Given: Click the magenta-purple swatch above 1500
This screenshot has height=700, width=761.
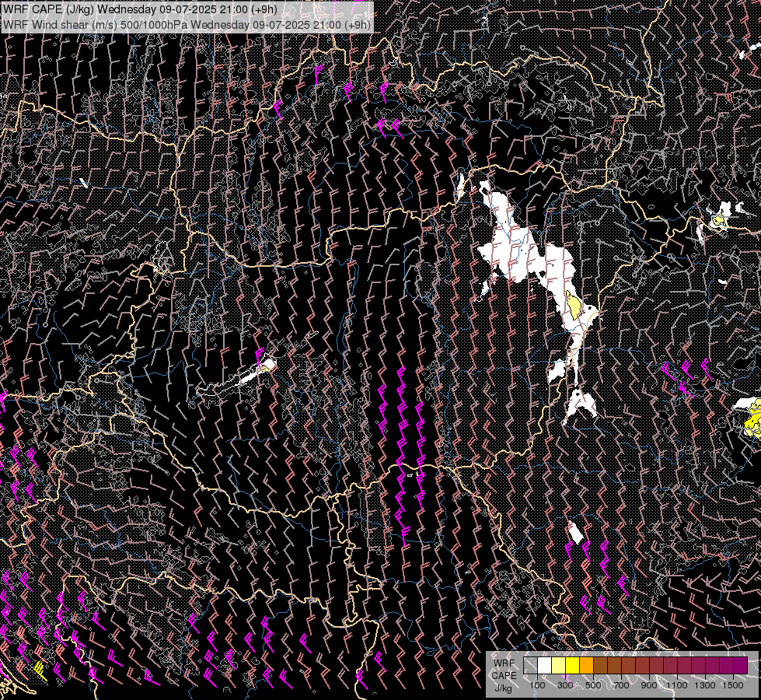Looking at the screenshot, I should coord(741,666).
